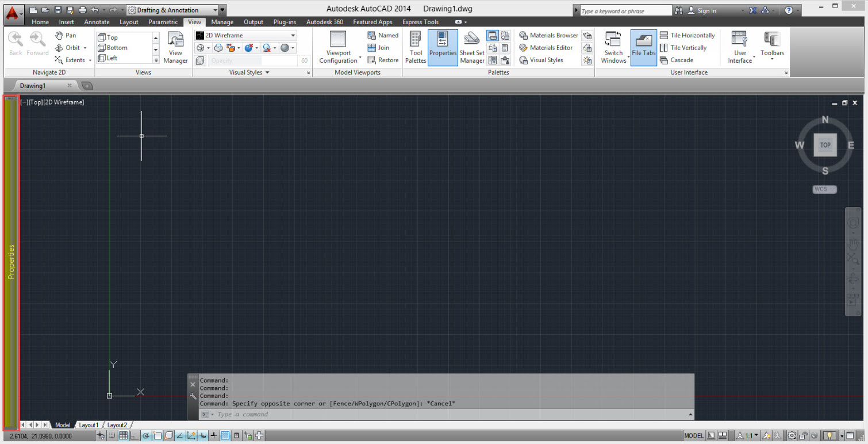Toggle Grid Display in status bar
Image resolution: width=868 pixels, height=444 pixels.
[123, 436]
